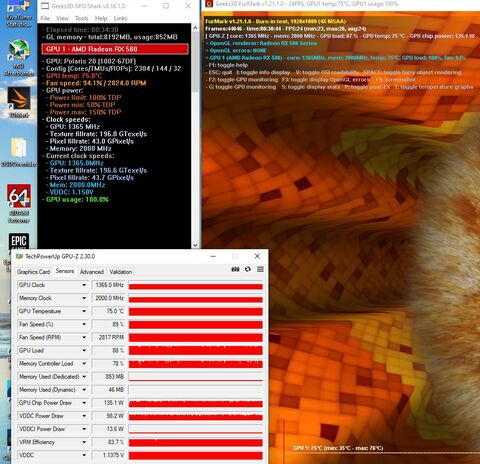Open VRM Efficiency sensor dropdown
This screenshot has width=480, height=464.
click(x=84, y=442)
